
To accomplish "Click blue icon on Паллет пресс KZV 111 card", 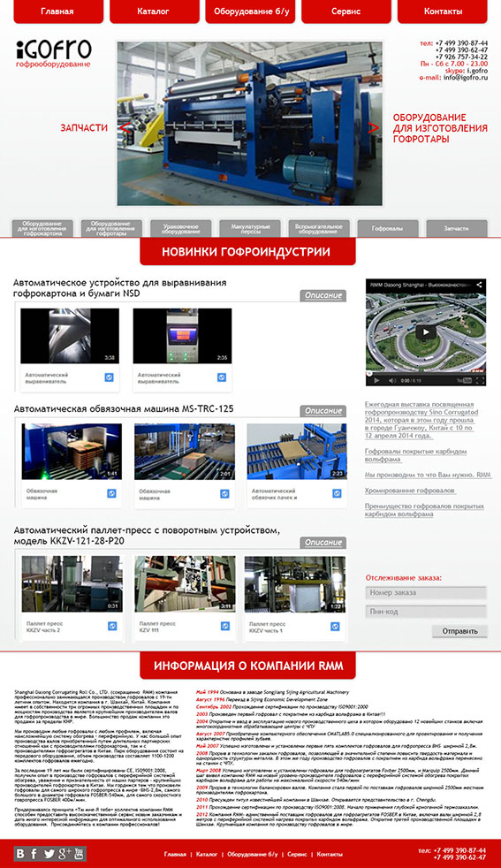I will [224, 626].
